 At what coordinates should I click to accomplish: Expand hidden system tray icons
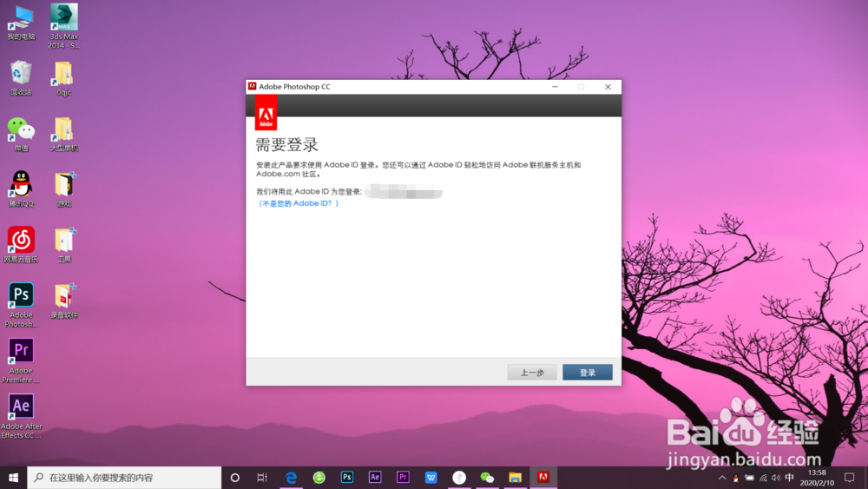[722, 478]
